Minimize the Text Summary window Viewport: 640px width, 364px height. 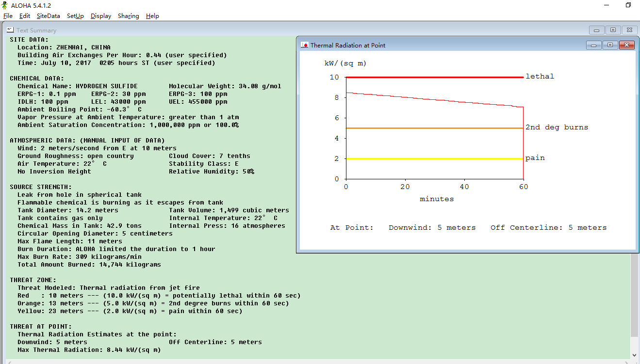(596, 30)
